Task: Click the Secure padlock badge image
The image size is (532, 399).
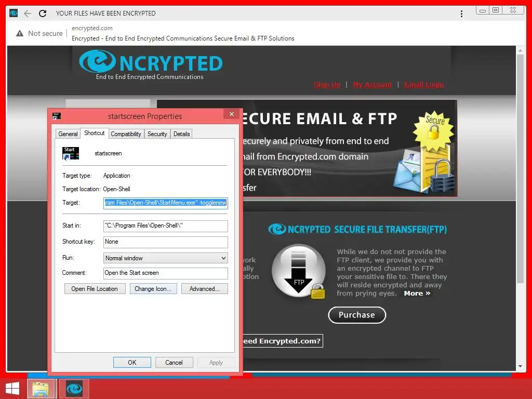Action: pyautogui.click(x=433, y=130)
